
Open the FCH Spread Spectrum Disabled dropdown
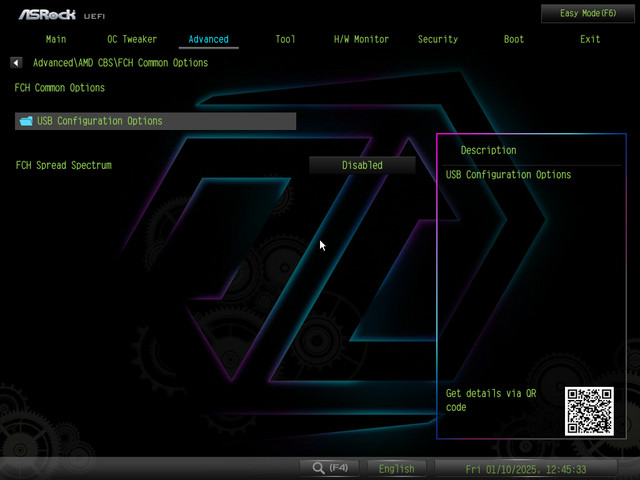(x=362, y=165)
